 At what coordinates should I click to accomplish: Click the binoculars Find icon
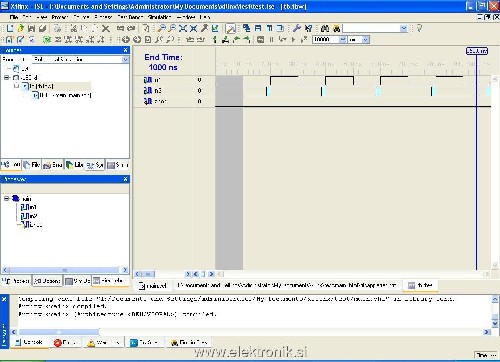[x=324, y=29]
